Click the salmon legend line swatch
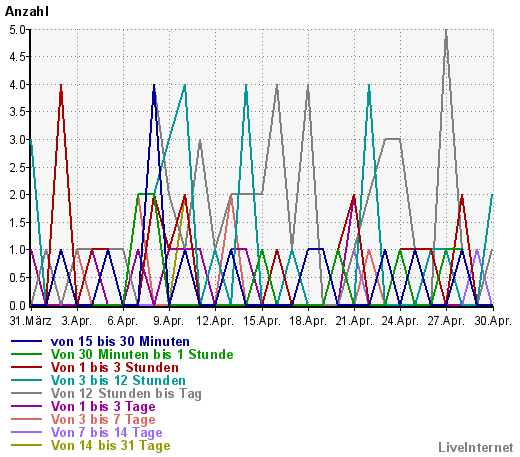The width and height of the screenshot is (520, 457). pyautogui.click(x=27, y=419)
